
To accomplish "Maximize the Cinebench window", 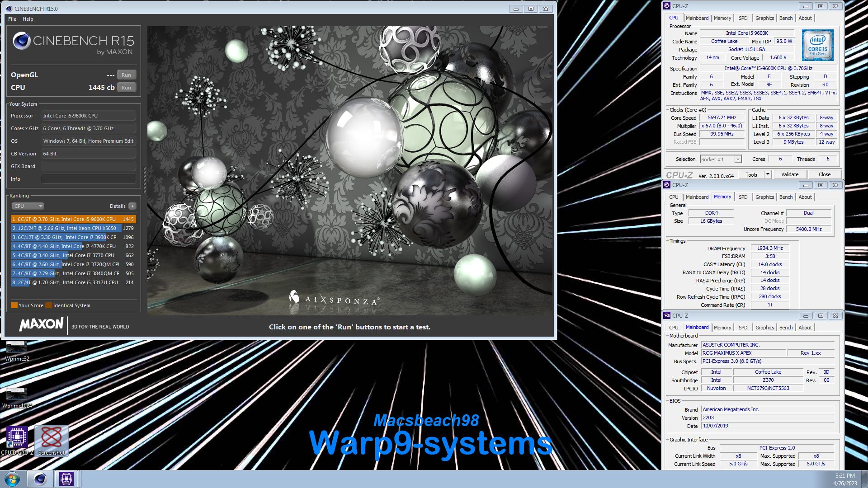I will (531, 9).
